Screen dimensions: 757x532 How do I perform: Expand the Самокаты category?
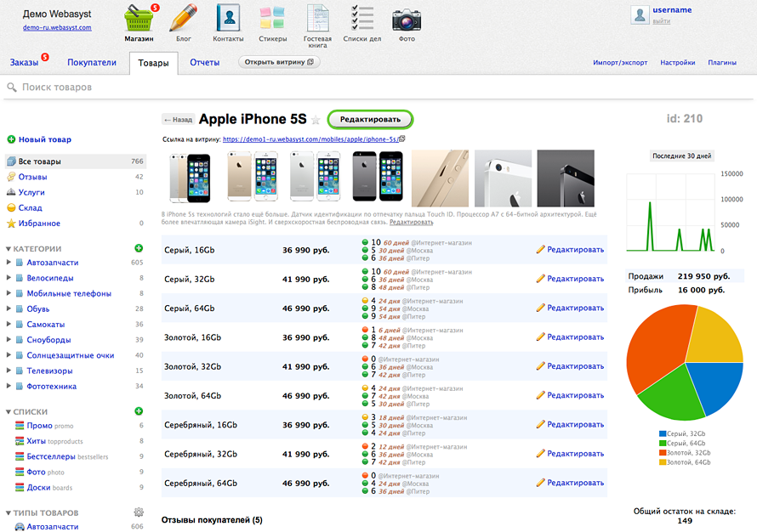[x=9, y=324]
